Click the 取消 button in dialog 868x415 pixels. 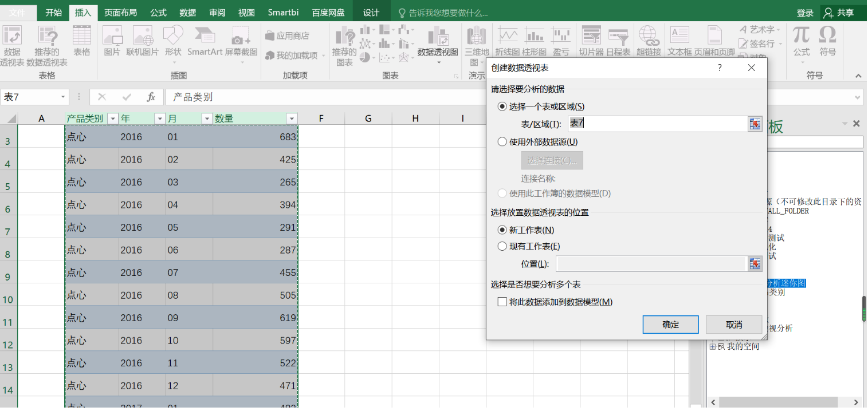point(734,325)
